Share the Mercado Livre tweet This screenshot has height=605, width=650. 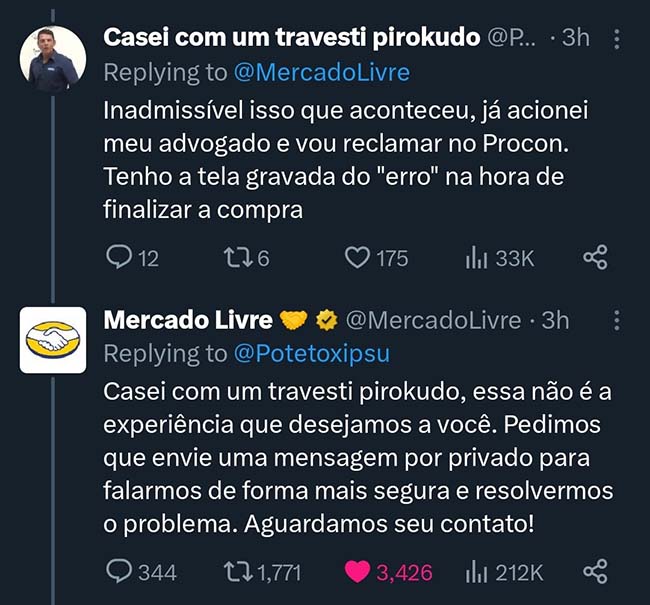(595, 572)
